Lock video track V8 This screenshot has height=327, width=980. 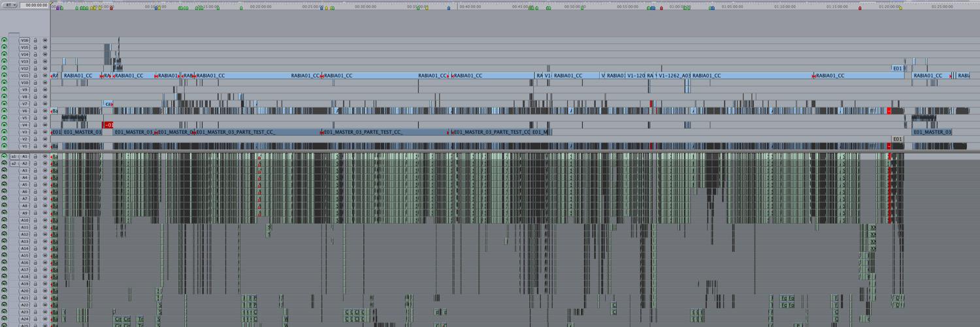tap(36, 97)
